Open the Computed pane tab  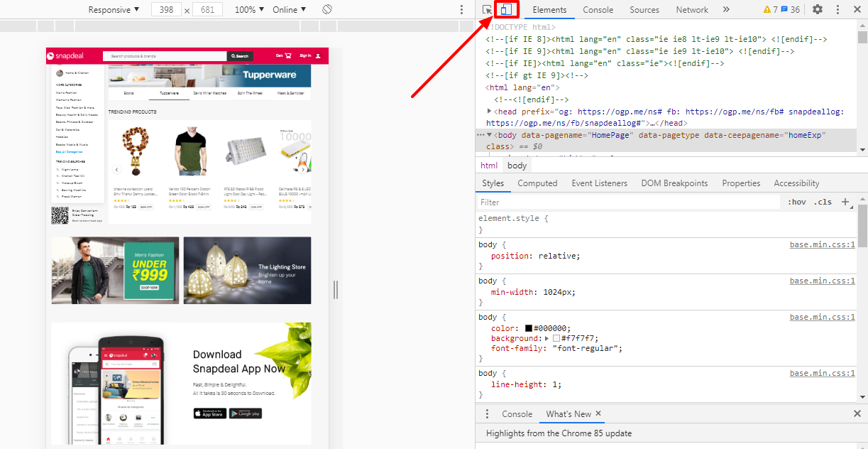[x=537, y=183]
